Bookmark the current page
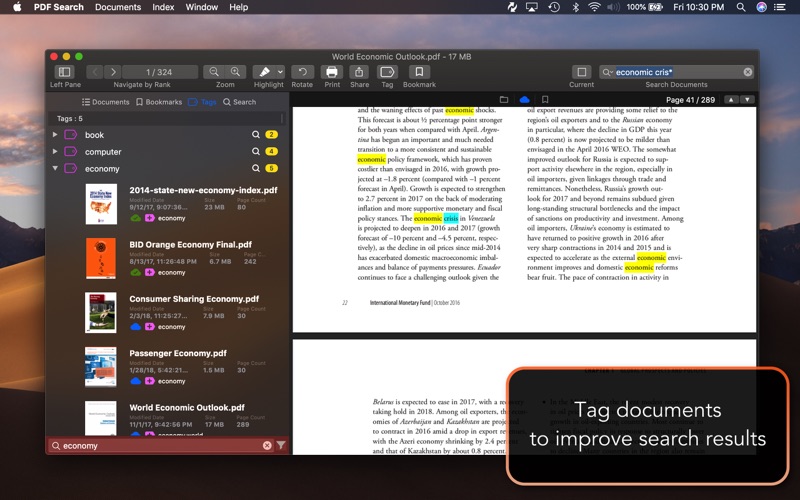The height and width of the screenshot is (500, 800). (x=419, y=72)
